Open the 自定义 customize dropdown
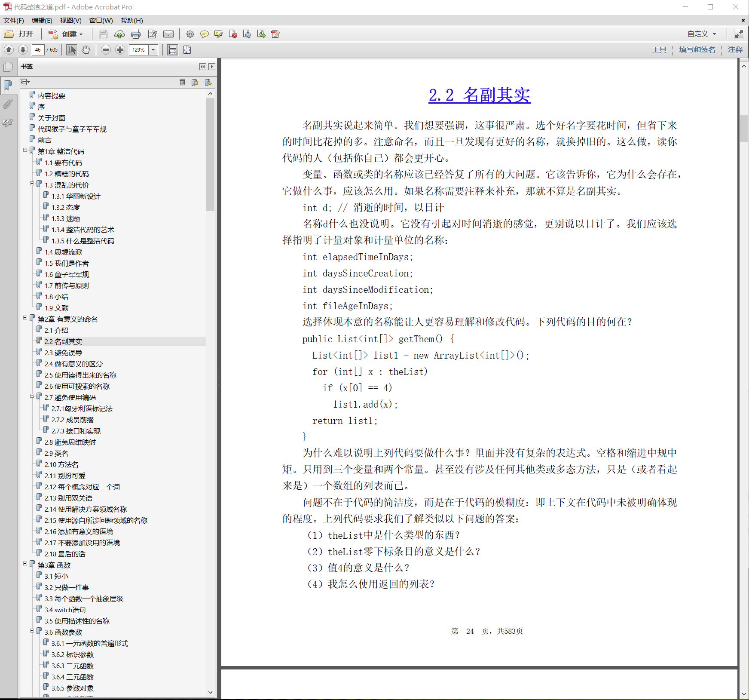 702,34
